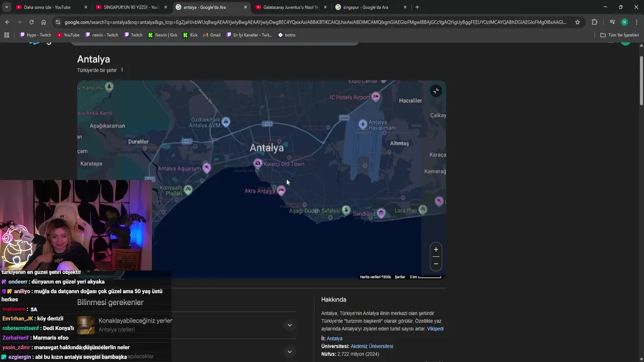Click the Kanyonu park pin on the map

click(109, 86)
